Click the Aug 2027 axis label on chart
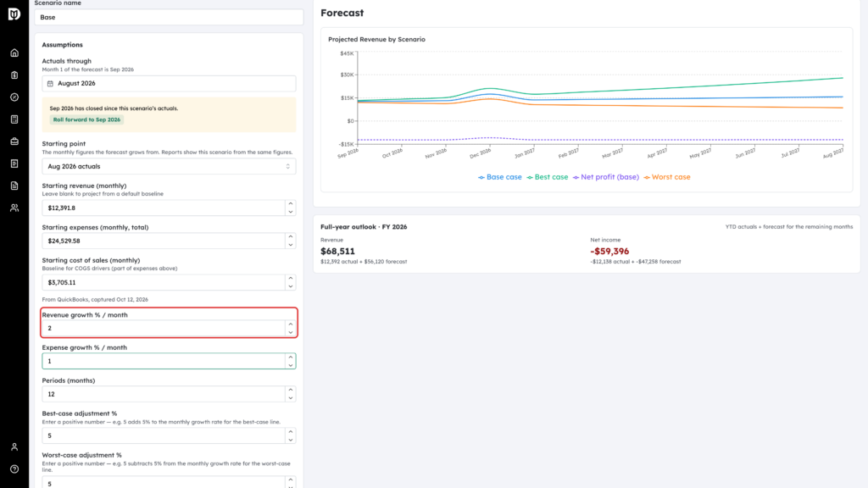This screenshot has height=488, width=868. point(833,153)
